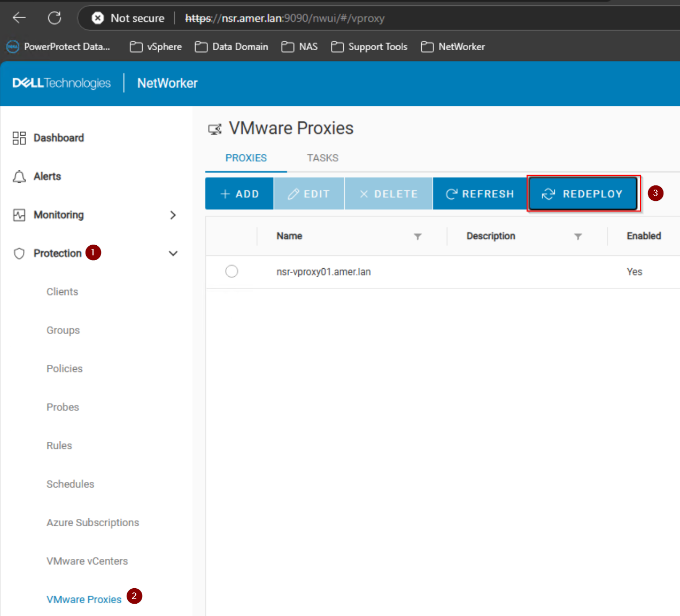Select Protection in the sidebar
This screenshot has width=680, height=616.
click(58, 253)
